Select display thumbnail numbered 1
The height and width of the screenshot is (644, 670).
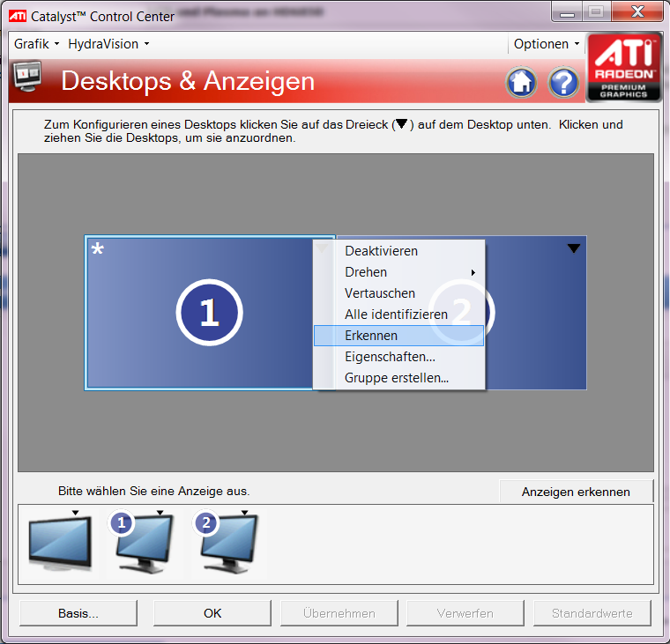[143, 543]
